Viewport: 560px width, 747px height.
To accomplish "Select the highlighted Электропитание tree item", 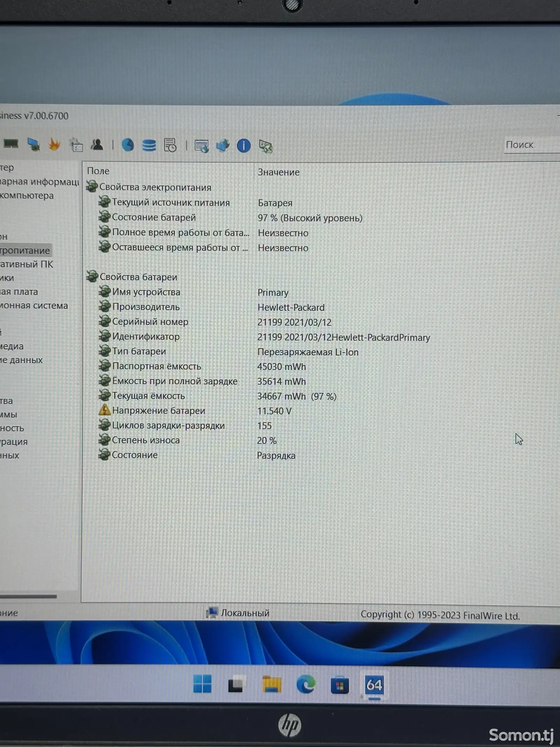I will click(x=25, y=250).
